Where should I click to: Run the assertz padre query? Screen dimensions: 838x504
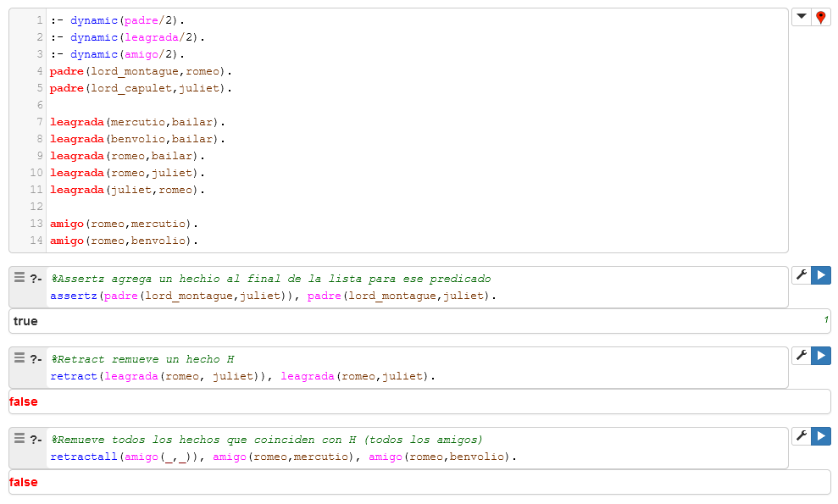821,275
